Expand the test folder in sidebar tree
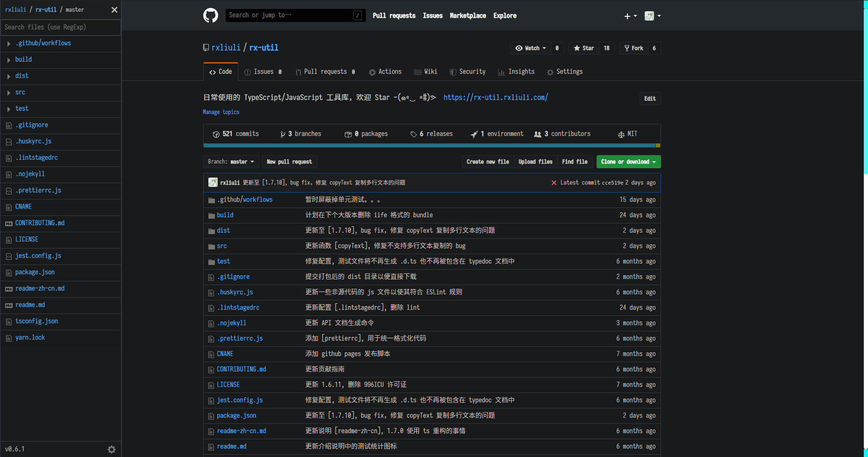The width and height of the screenshot is (868, 457). click(9, 109)
